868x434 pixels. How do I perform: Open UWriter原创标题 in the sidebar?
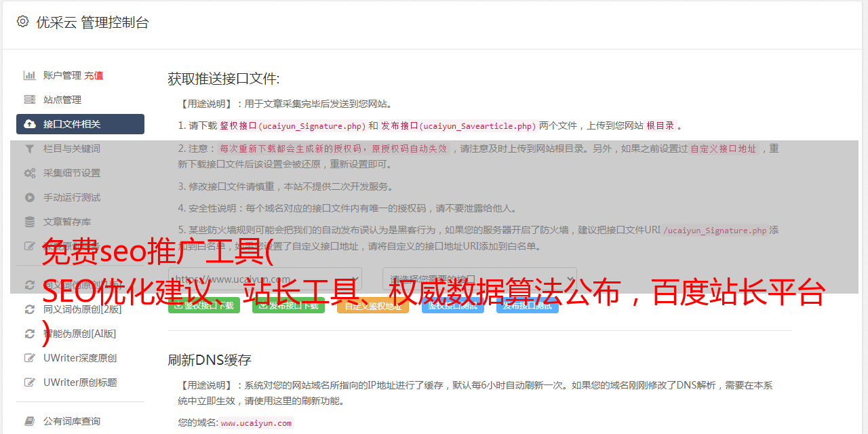pos(80,382)
